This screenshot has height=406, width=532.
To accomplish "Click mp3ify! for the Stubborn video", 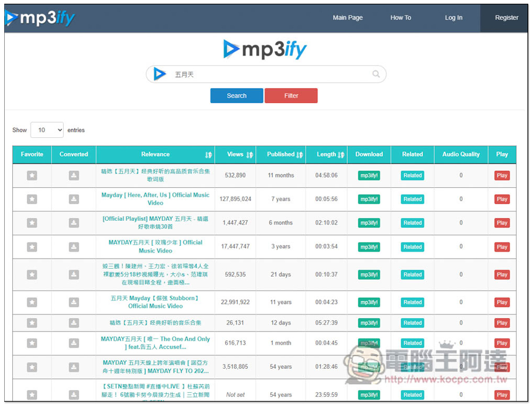I will (x=369, y=302).
